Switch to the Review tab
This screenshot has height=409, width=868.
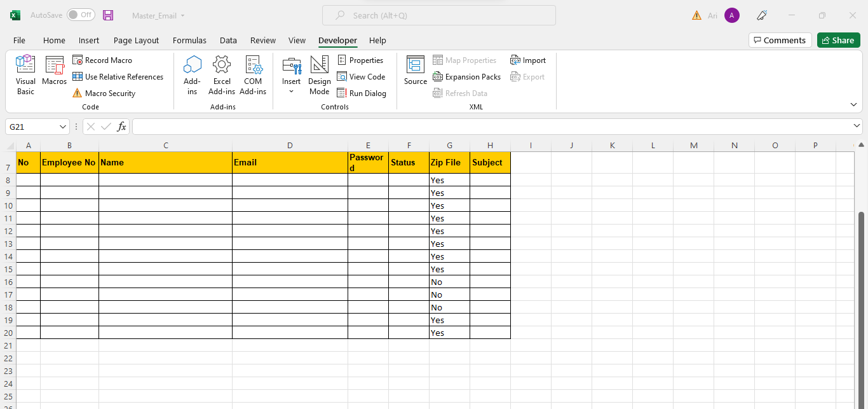coord(263,40)
